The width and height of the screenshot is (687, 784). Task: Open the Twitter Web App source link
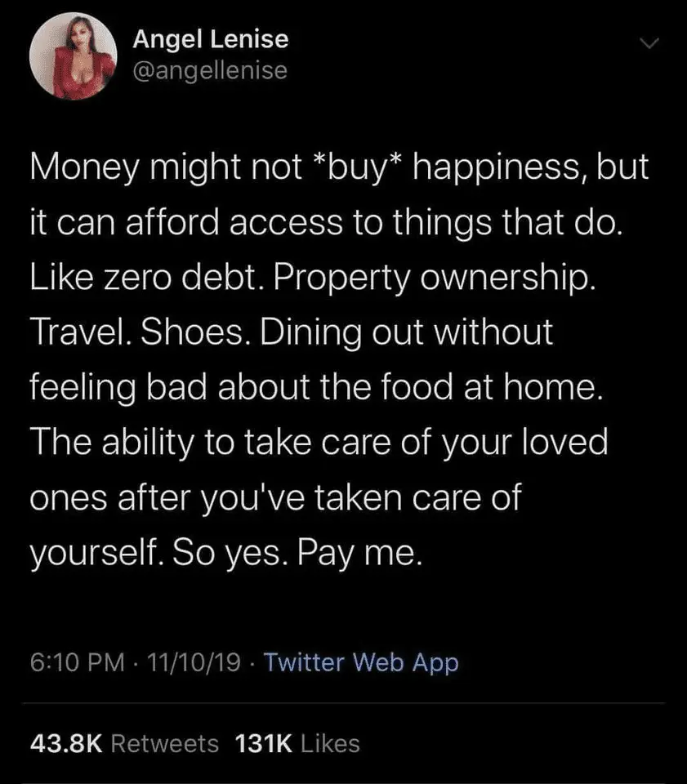[x=362, y=662]
